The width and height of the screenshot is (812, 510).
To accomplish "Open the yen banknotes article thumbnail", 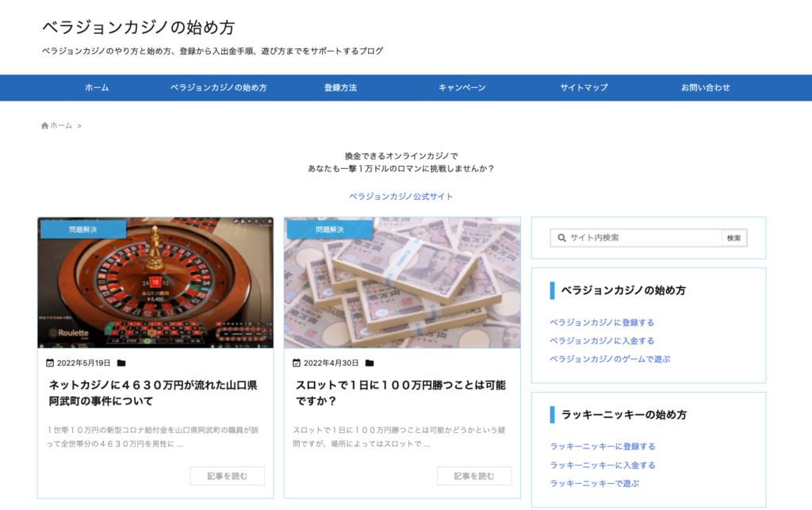I will [402, 282].
